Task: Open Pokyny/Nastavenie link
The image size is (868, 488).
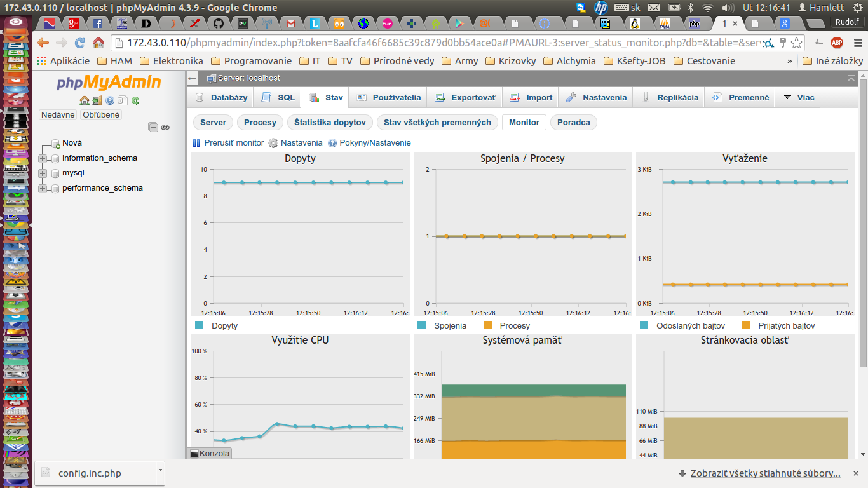Action: [x=375, y=143]
